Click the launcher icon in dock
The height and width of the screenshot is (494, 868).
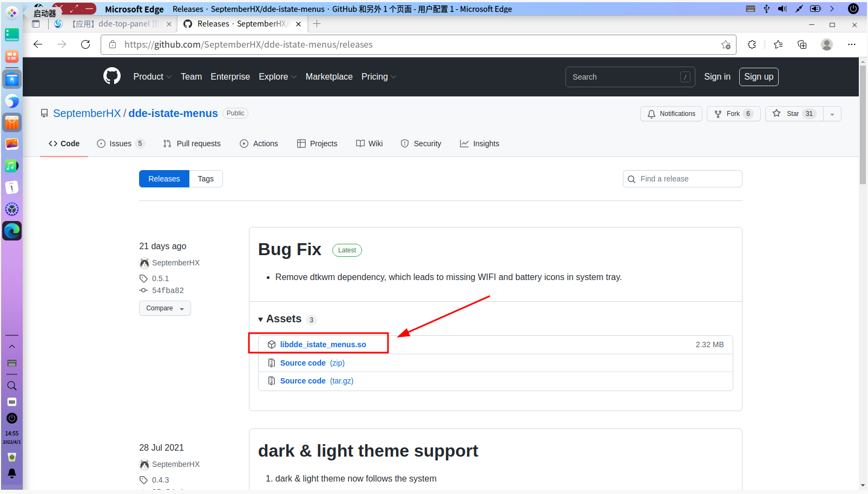click(x=12, y=12)
